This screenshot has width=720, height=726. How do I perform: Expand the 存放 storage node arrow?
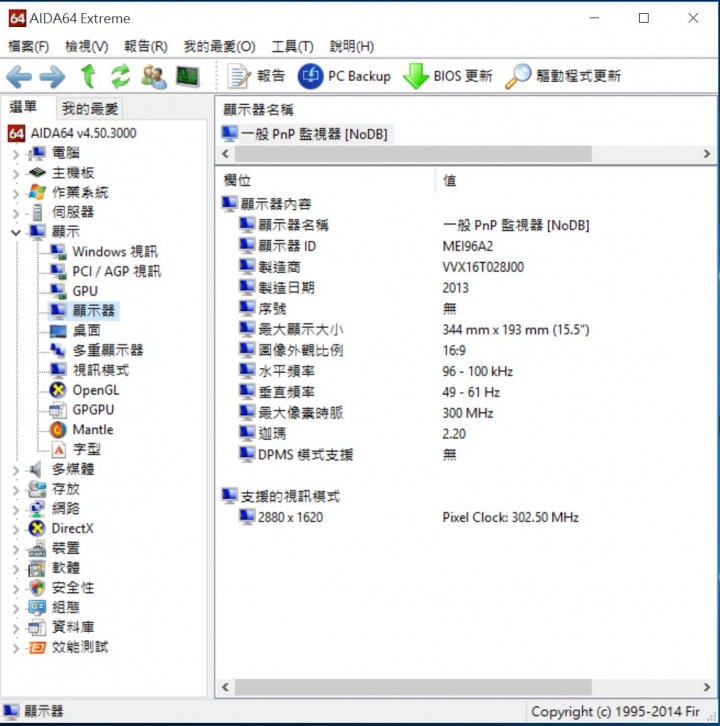pyautogui.click(x=16, y=490)
